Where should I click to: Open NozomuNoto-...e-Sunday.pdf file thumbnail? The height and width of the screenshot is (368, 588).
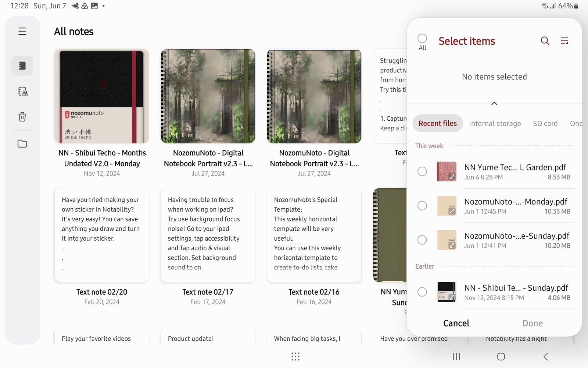click(x=447, y=240)
